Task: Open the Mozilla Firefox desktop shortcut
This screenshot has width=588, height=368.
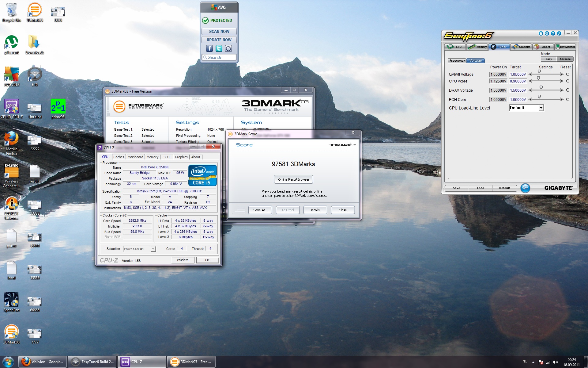Action: (x=12, y=143)
